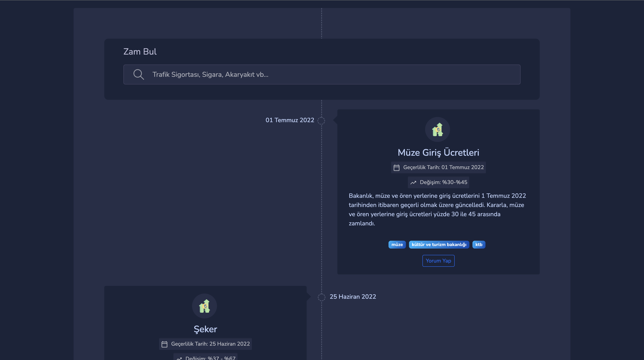
Task: Click Geçerlilik Tarih: 01 Temmuz 2022 text
Action: pyautogui.click(x=444, y=167)
